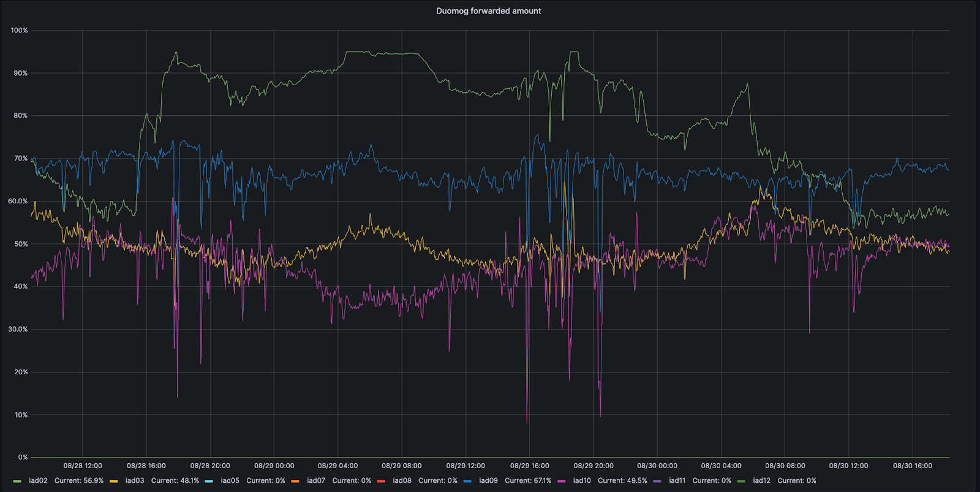Viewport: 980px width, 492px height.
Task: Click the blue iad09 legend color swatch
Action: point(467,481)
